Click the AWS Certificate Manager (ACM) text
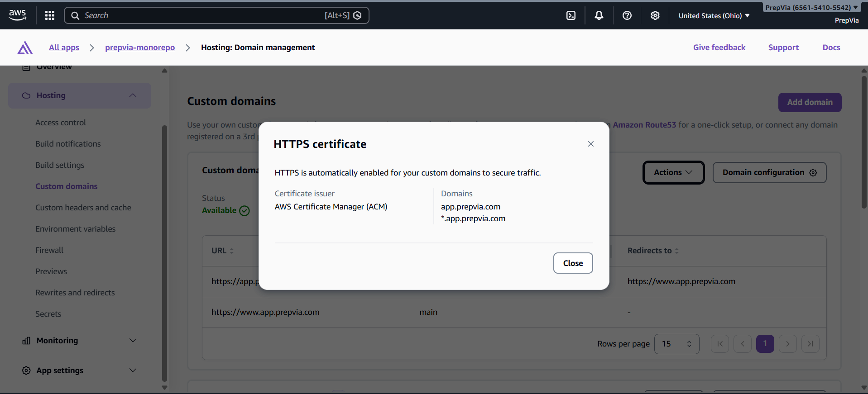Image resolution: width=868 pixels, height=394 pixels. point(331,207)
